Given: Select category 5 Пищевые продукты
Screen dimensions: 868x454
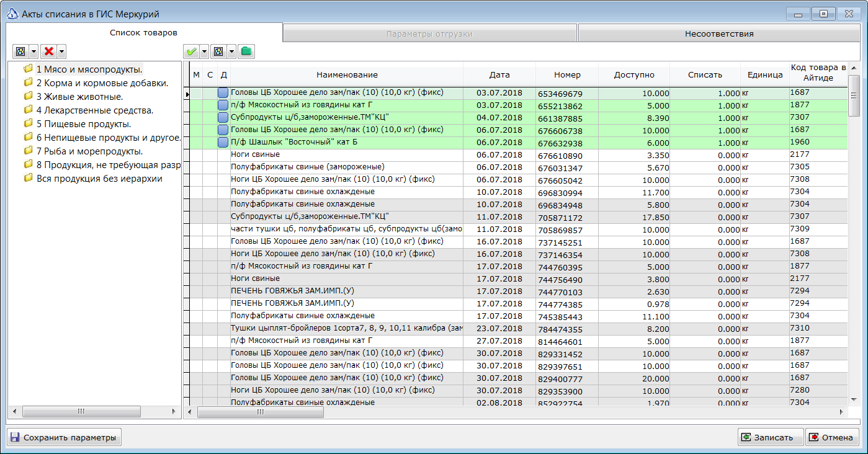Looking at the screenshot, I should (83, 123).
